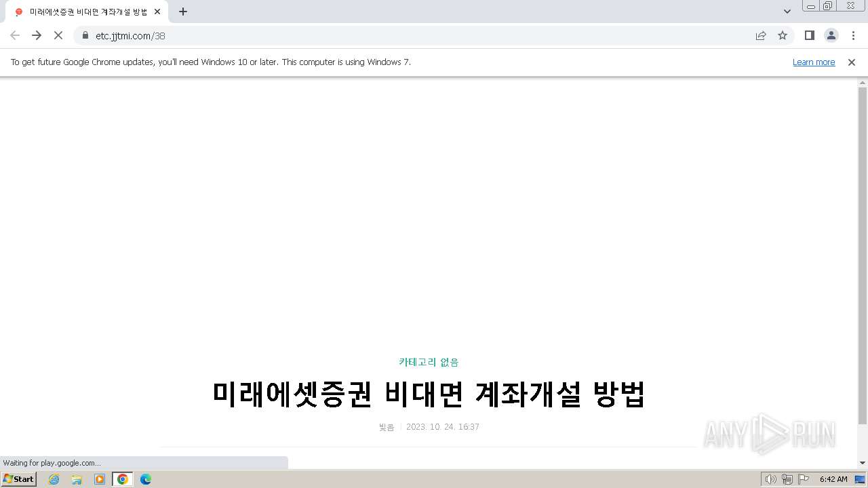View site info via the lock icon
Screen dimensions: 868x488
pos(85,35)
